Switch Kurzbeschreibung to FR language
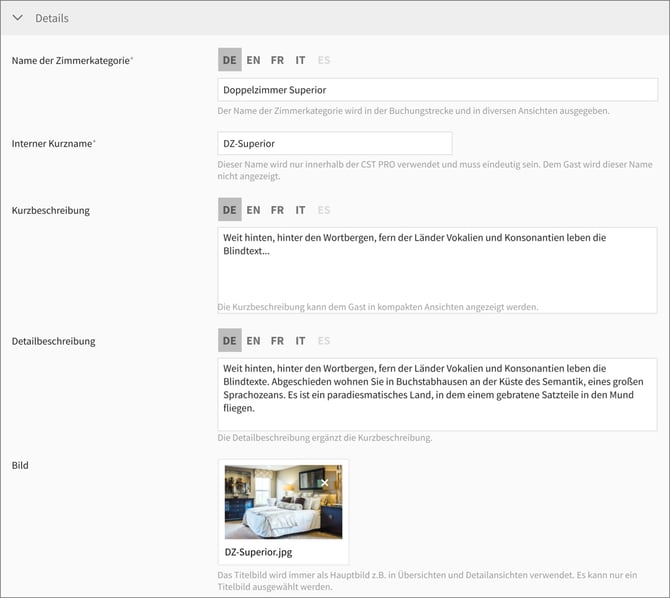670x598 pixels. [x=277, y=210]
